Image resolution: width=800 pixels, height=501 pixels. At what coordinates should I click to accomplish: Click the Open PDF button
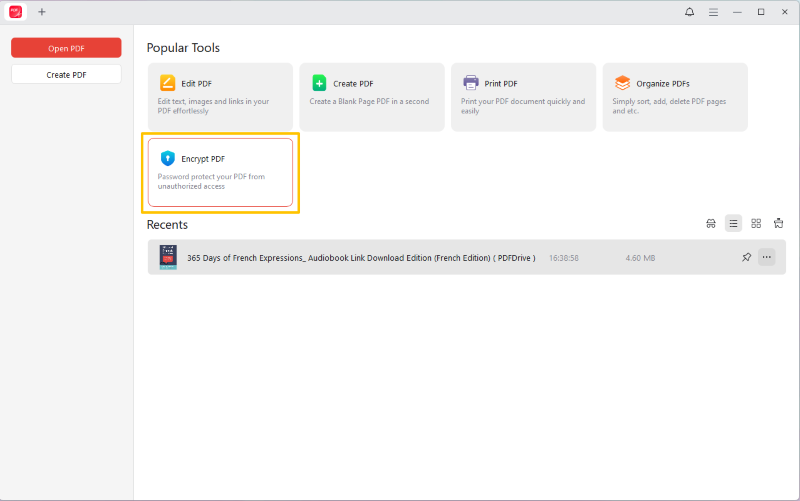(x=66, y=48)
